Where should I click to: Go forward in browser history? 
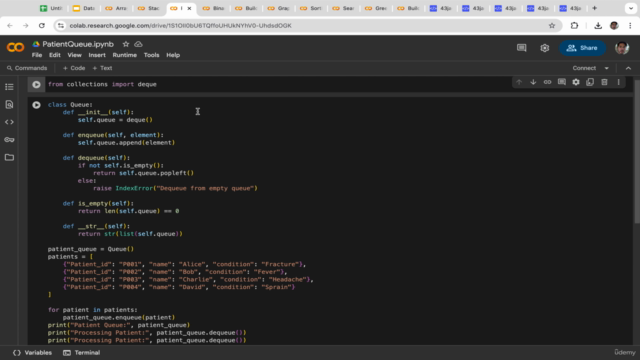pyautogui.click(x=26, y=25)
